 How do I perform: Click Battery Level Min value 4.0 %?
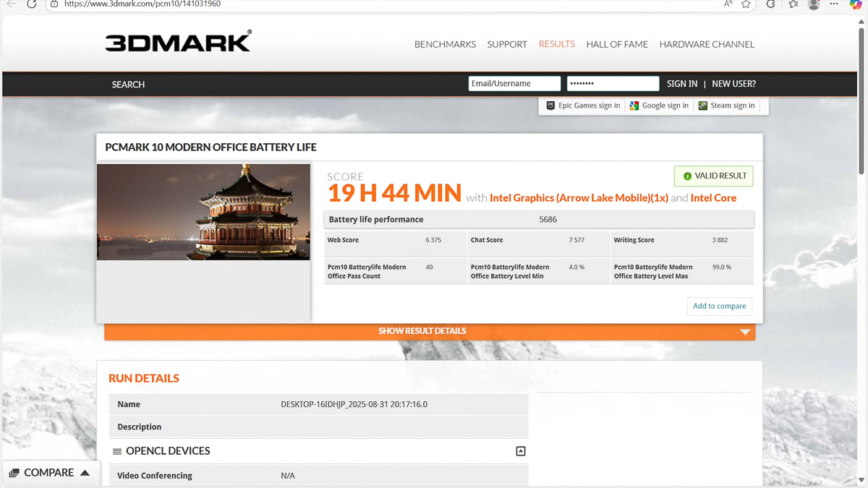coord(576,267)
